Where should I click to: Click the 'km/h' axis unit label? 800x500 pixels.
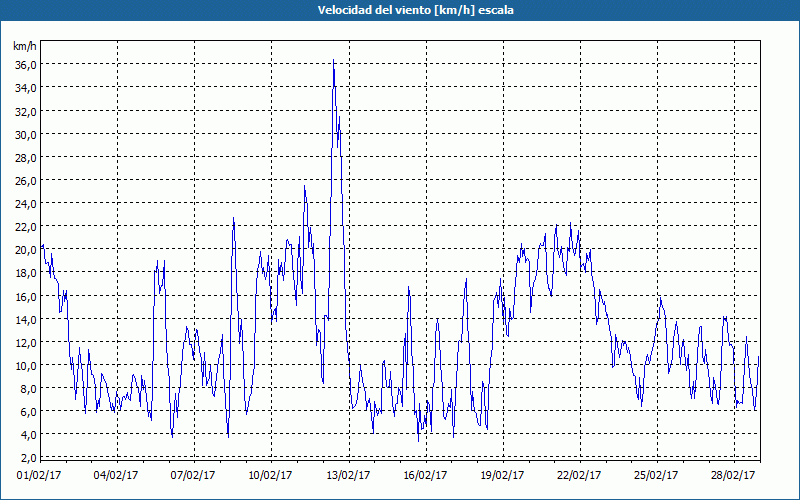coord(25,46)
